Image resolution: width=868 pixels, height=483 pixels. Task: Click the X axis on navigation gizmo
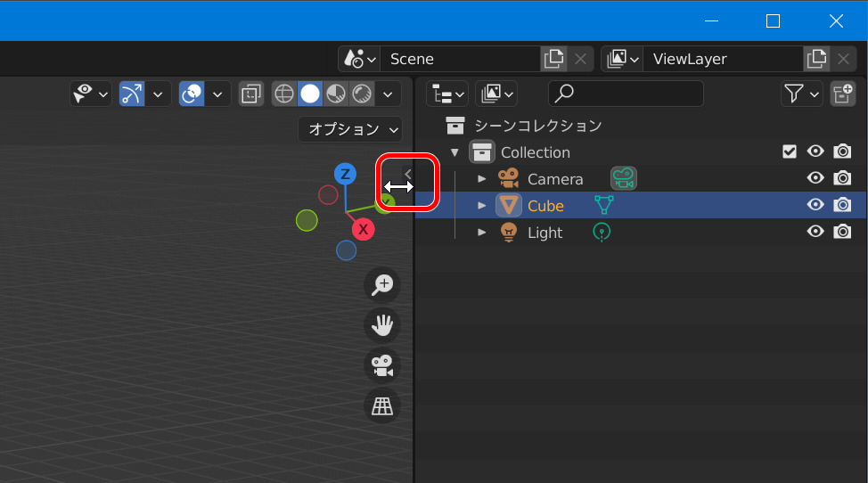point(363,229)
